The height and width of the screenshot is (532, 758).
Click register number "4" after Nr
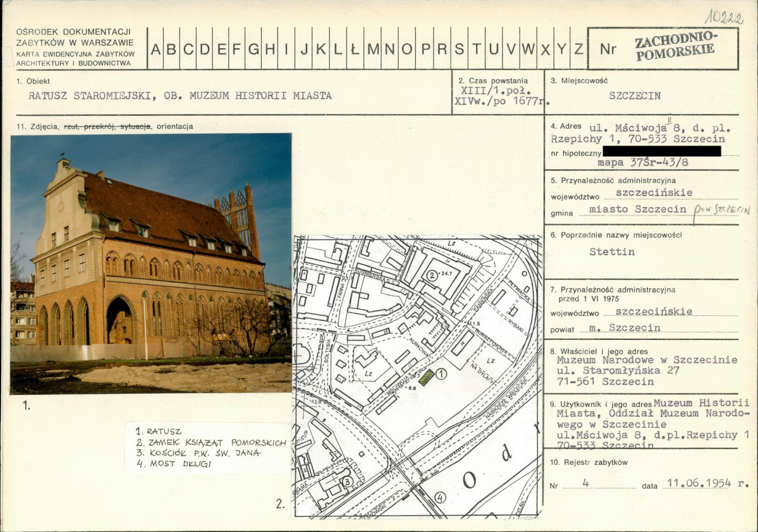(x=586, y=483)
